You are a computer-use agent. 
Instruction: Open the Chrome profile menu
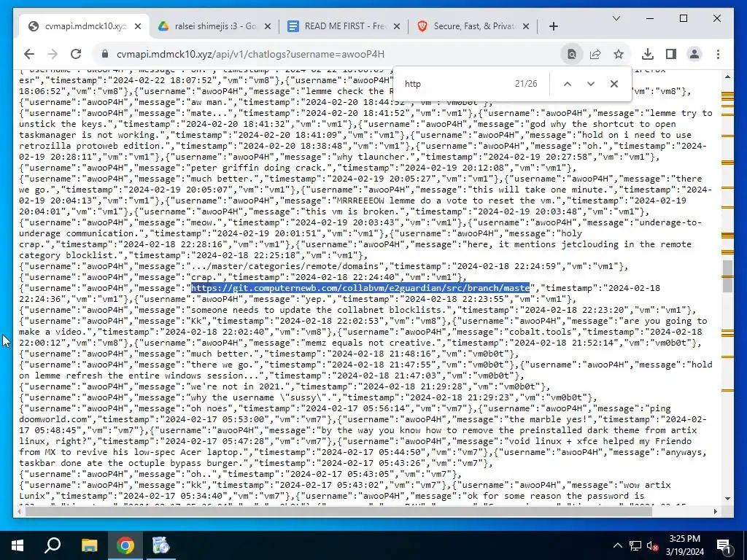694,54
